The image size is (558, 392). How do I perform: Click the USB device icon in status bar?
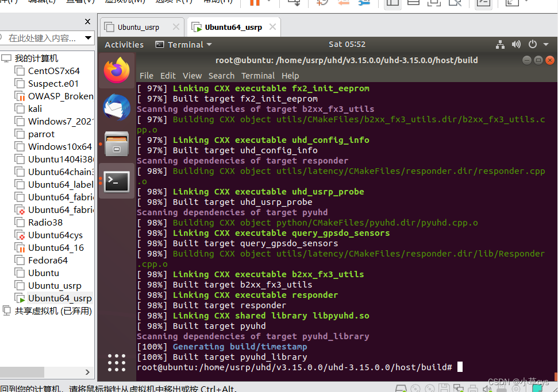[x=502, y=389]
